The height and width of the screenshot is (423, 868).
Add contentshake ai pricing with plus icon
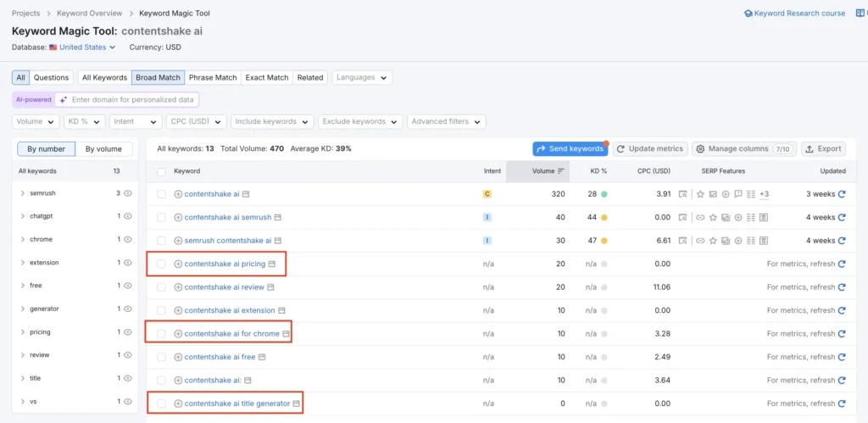click(178, 264)
